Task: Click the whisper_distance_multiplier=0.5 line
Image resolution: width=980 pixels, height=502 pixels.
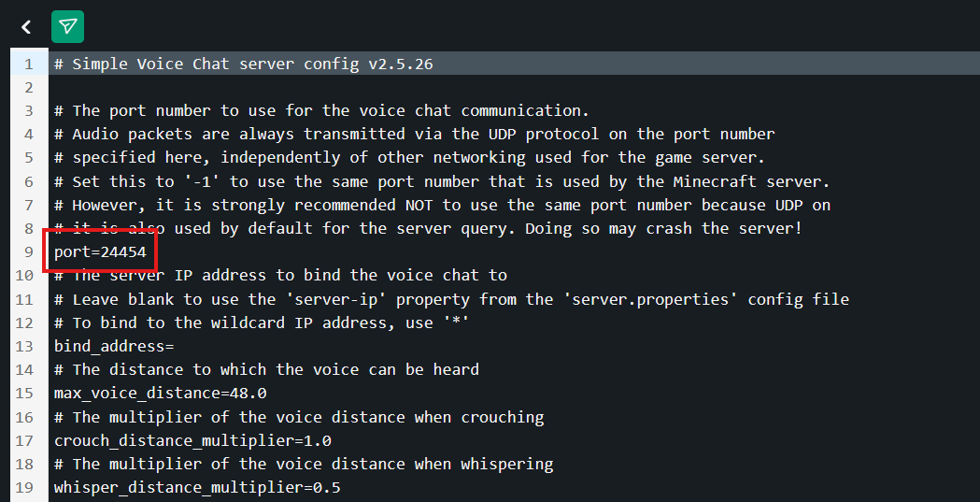Action: pos(197,488)
